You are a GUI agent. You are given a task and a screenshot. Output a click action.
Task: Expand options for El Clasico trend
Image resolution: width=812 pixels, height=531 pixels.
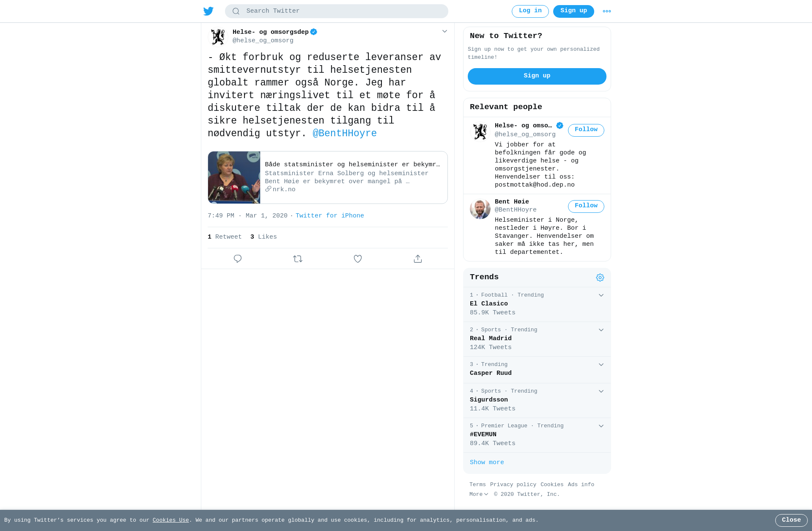(x=601, y=295)
